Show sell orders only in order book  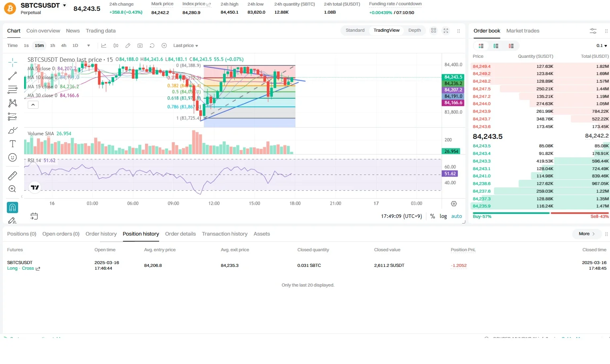pos(511,46)
